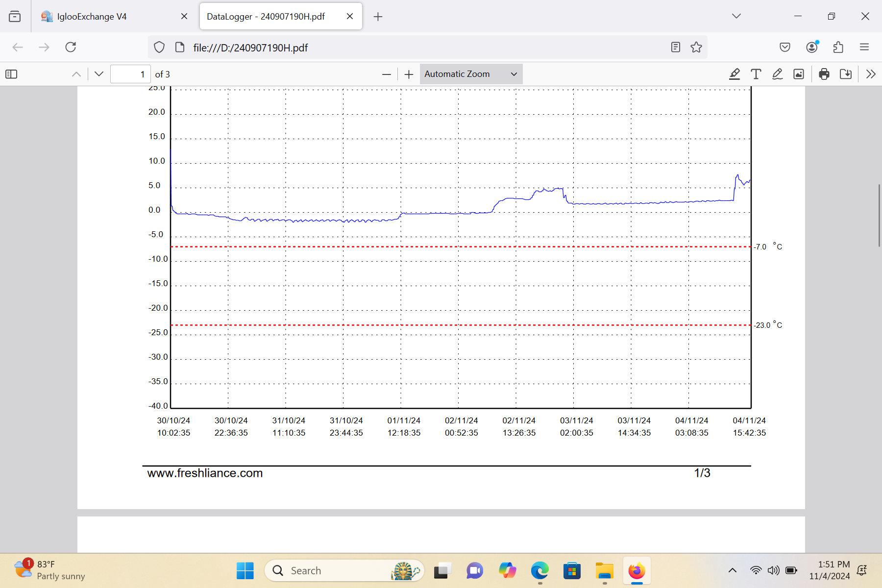
Task: Go forward one page
Action: (x=44, y=47)
